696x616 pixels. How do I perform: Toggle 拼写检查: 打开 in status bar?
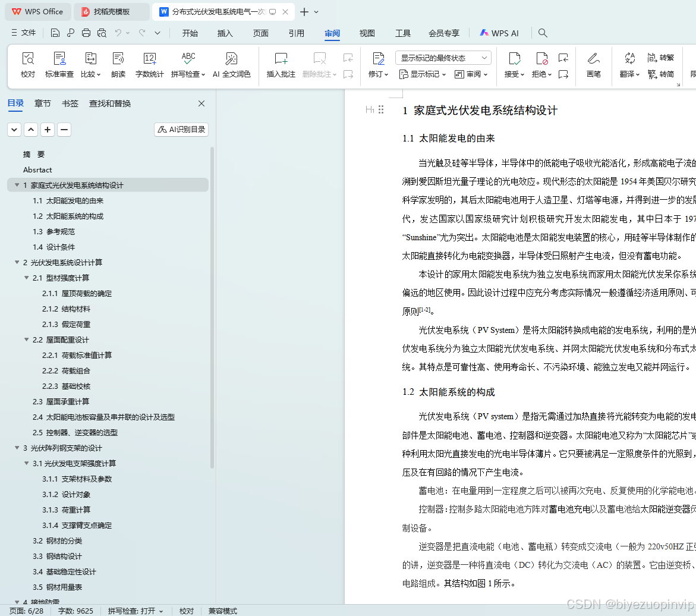click(x=136, y=611)
